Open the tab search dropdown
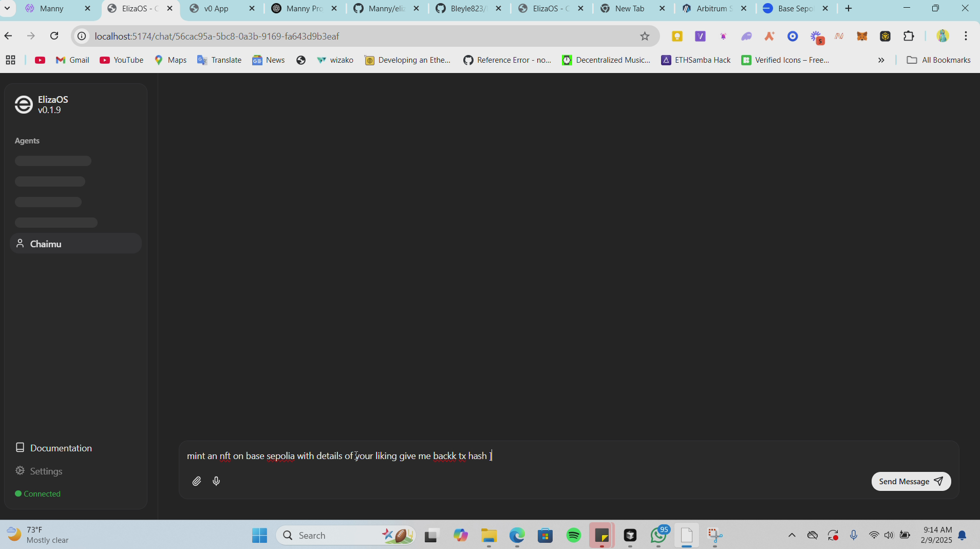The height and width of the screenshot is (549, 980). [x=7, y=8]
